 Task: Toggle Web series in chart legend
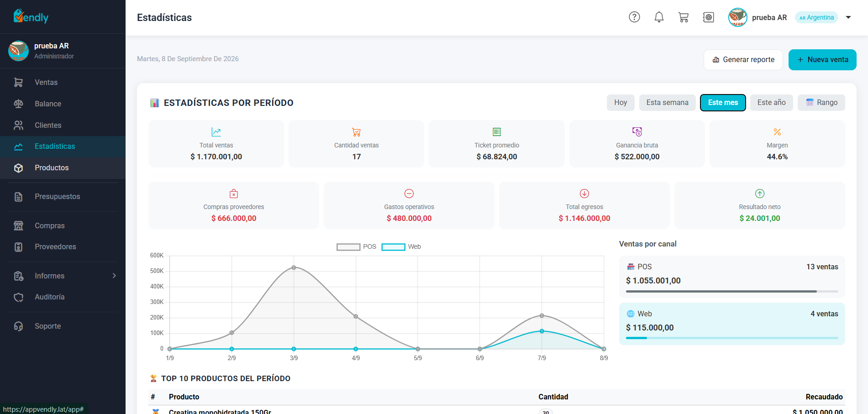[401, 246]
